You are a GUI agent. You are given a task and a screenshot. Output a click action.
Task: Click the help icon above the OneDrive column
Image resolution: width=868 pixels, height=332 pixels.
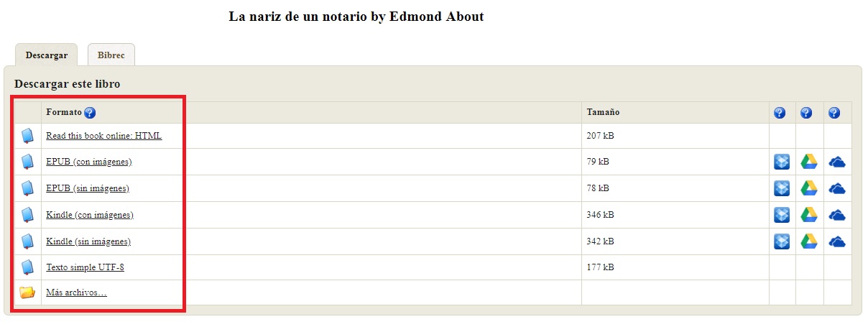(834, 113)
